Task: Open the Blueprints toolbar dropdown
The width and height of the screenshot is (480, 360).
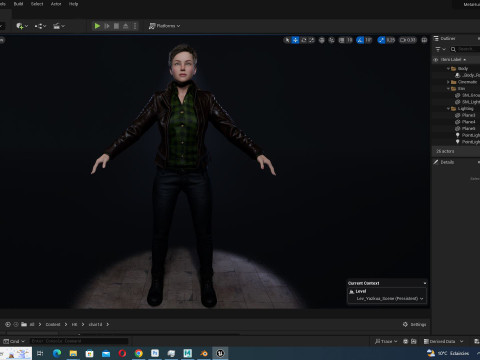Action: pyautogui.click(x=40, y=26)
